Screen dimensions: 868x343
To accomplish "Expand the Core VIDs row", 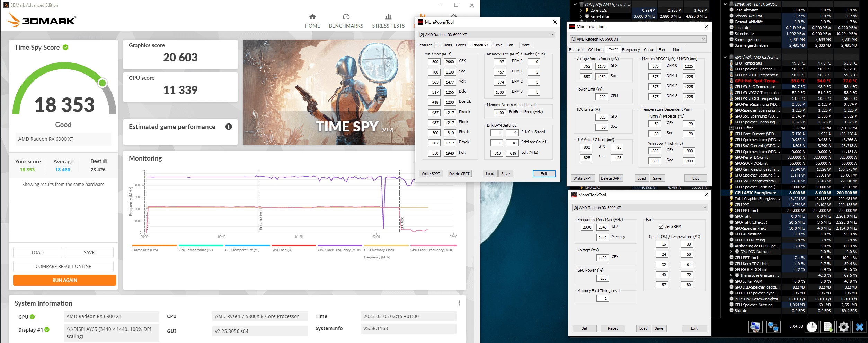I will pos(581,10).
